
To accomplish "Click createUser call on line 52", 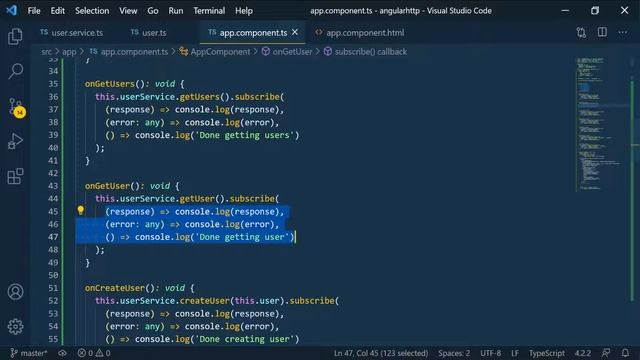I will click(205, 301).
